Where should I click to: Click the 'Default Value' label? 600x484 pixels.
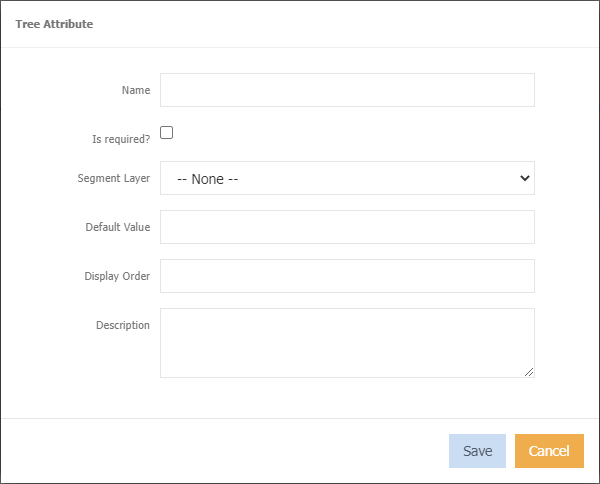click(x=118, y=227)
